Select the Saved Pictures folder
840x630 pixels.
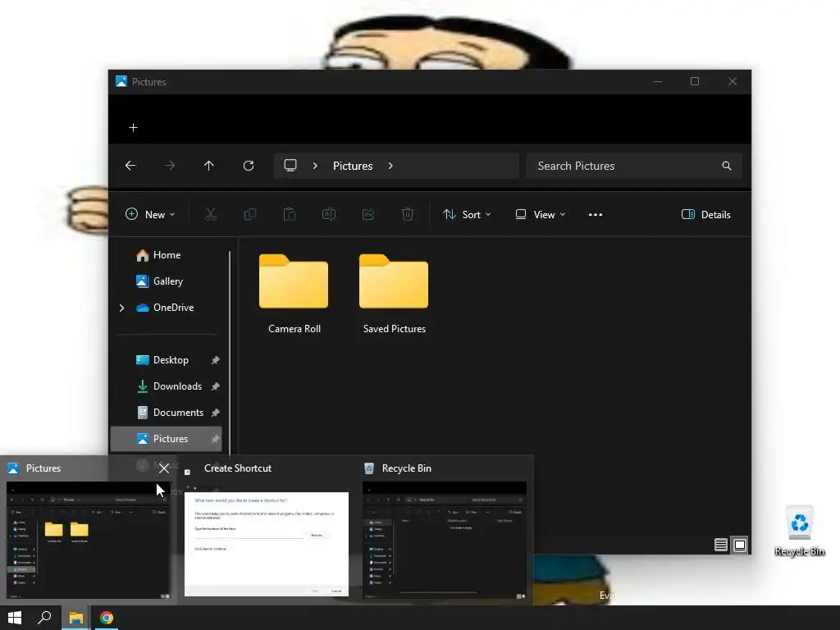click(x=394, y=294)
